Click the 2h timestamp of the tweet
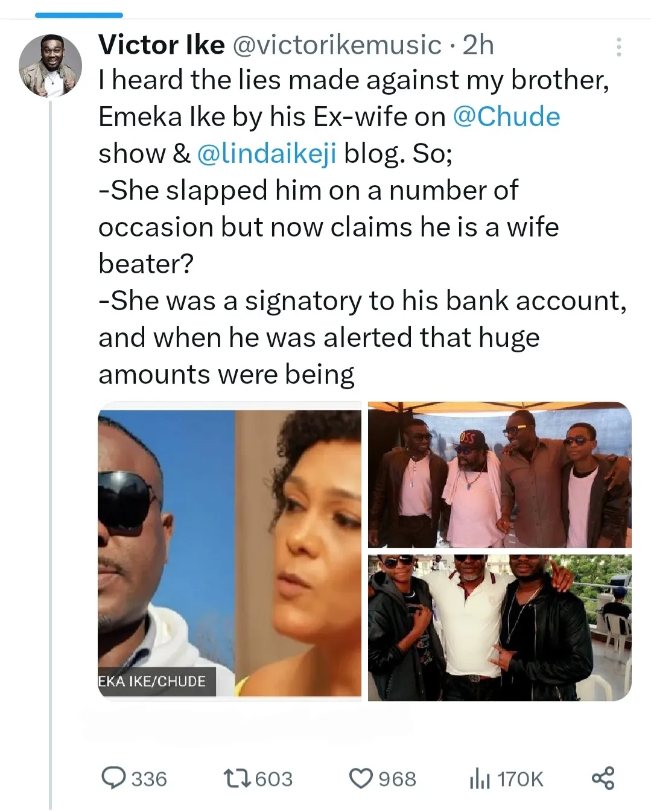Viewport: 651px width, 812px height. [478, 45]
